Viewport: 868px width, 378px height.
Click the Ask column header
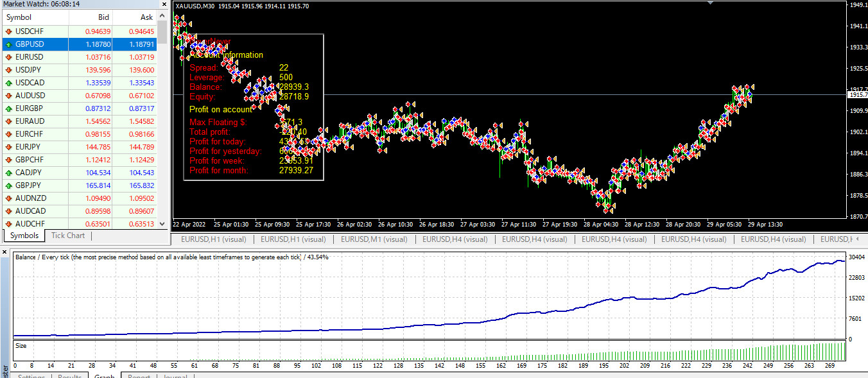pos(134,17)
